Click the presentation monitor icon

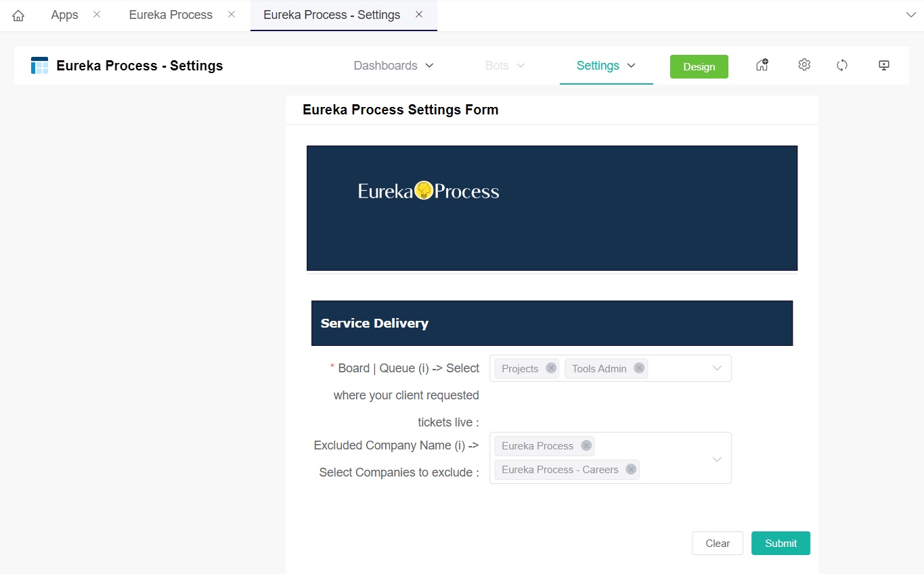click(883, 64)
